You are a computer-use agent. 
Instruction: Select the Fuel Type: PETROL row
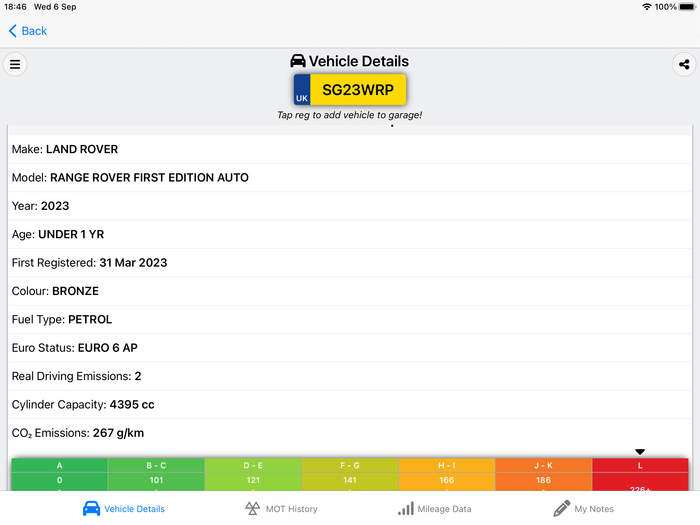tap(350, 319)
